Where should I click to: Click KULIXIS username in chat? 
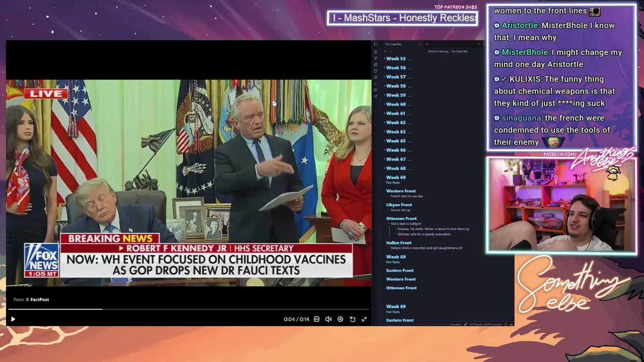click(x=525, y=79)
